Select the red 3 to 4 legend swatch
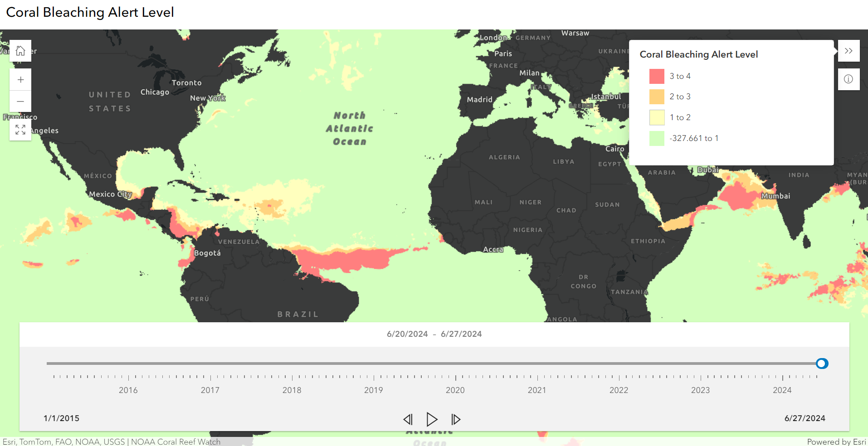Viewport: 868px width, 446px height. [657, 76]
